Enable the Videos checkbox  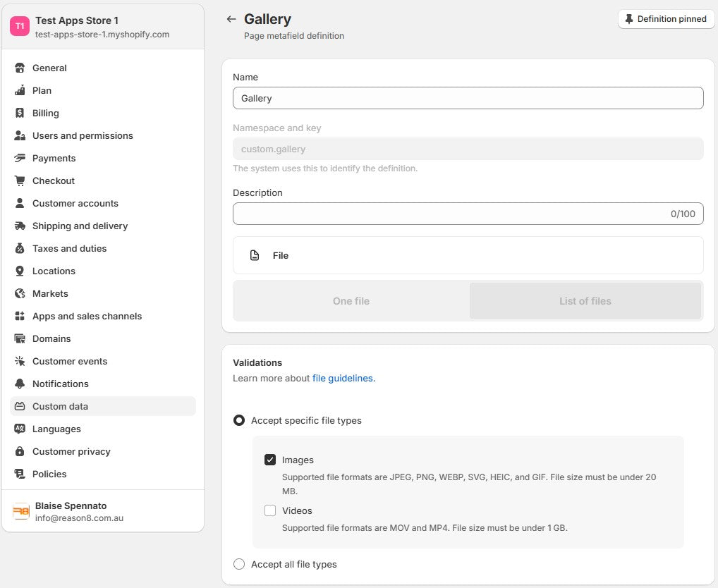pos(270,510)
